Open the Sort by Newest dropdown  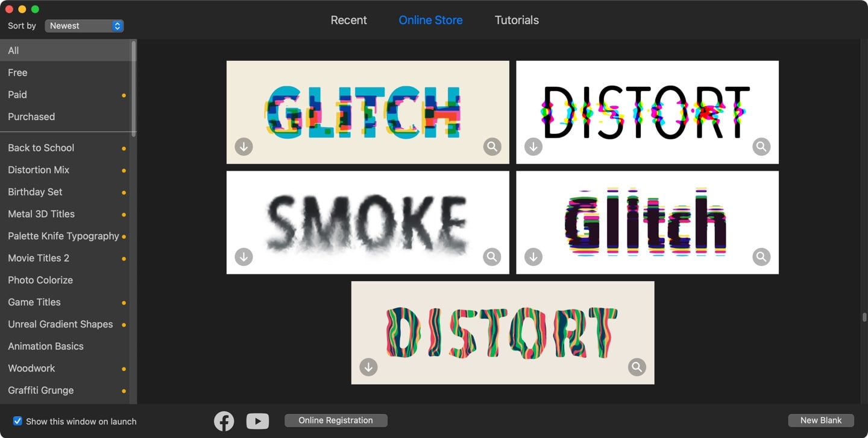(x=84, y=26)
